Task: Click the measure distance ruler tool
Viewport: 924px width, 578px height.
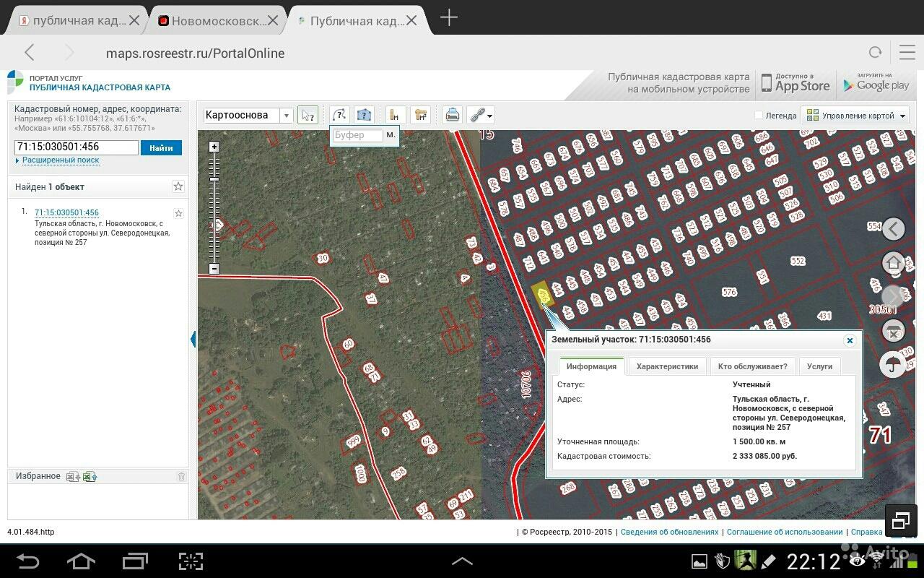Action: pos(394,115)
